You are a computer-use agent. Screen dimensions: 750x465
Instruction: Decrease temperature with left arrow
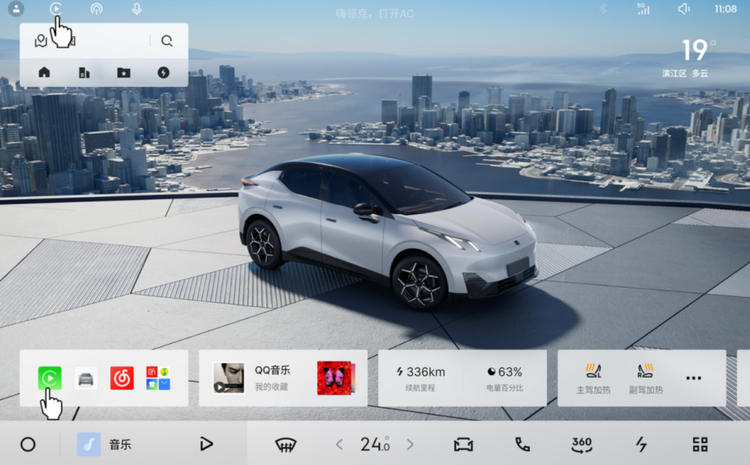pos(339,445)
